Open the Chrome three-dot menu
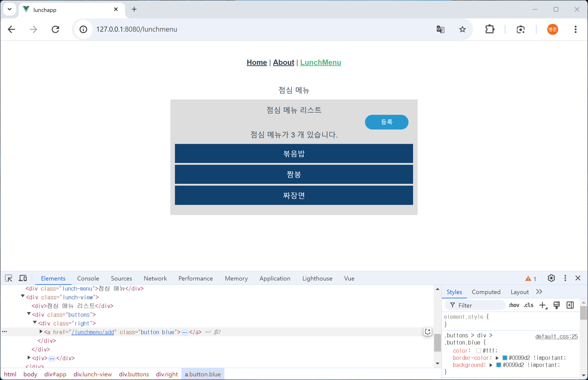 [575, 29]
